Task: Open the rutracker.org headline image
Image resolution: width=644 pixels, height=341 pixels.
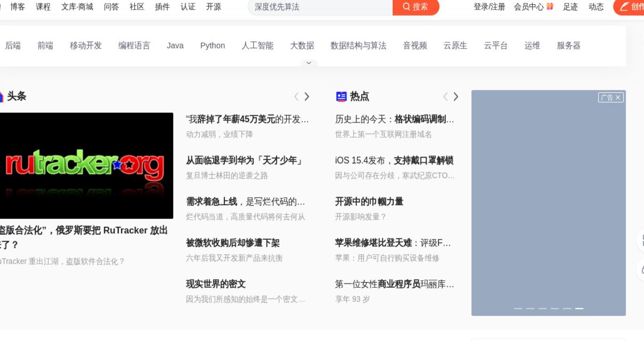Action: (86, 166)
